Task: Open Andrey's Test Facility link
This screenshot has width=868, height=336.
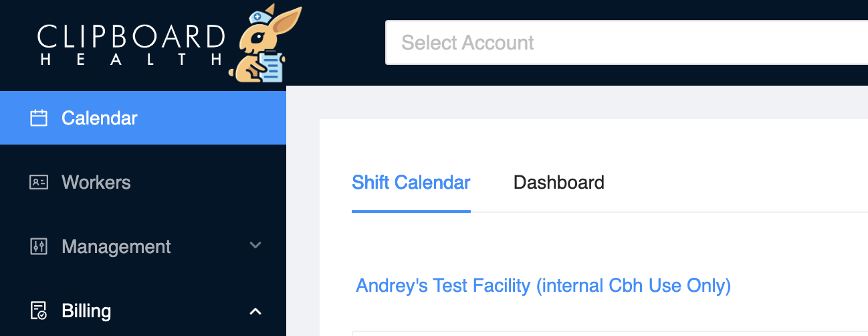Action: tap(543, 286)
